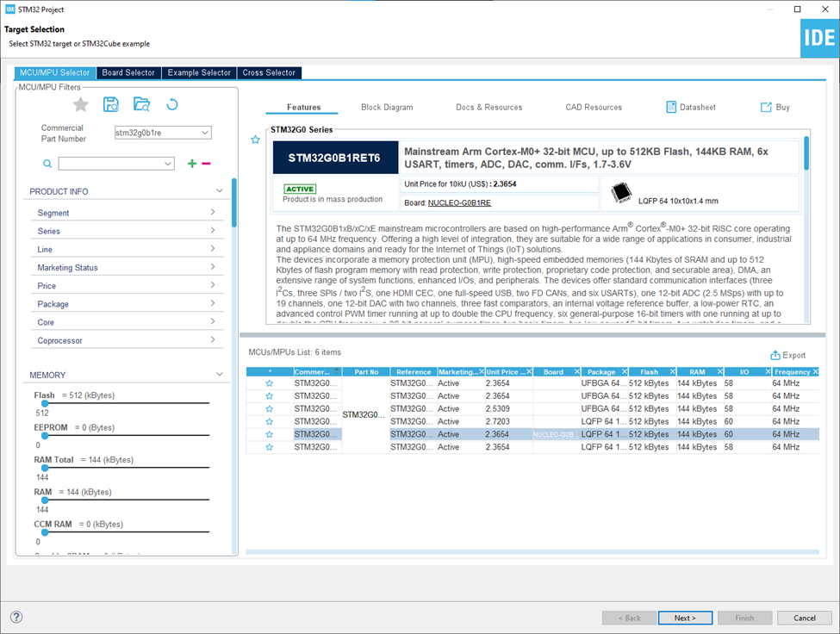Remove the I/O column with its X
840x634 pixels.
[x=768, y=371]
